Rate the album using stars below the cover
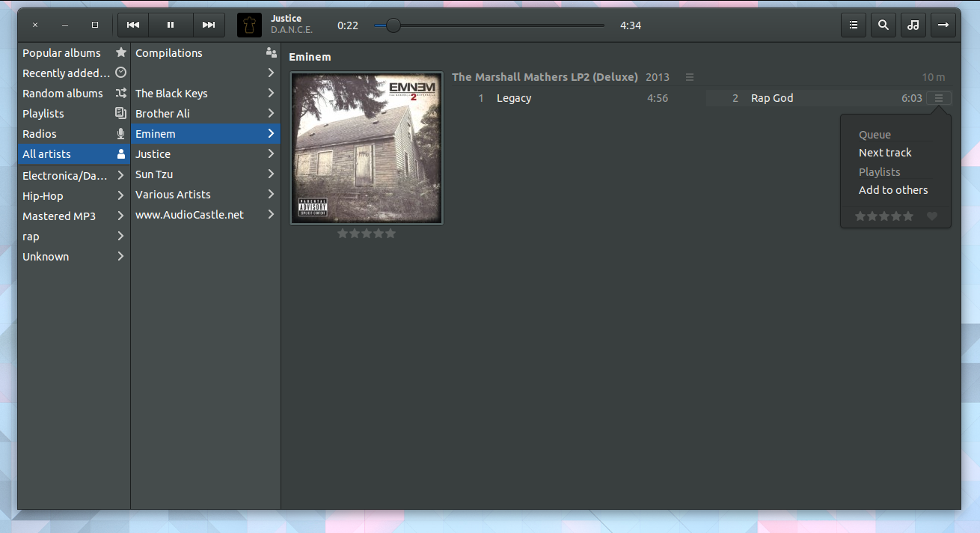980x533 pixels. [x=367, y=234]
